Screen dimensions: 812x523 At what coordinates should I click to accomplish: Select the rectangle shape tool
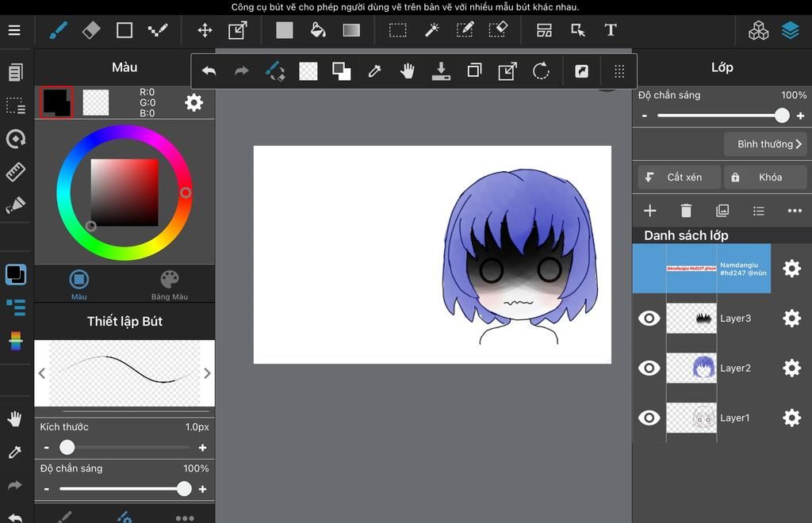124,31
